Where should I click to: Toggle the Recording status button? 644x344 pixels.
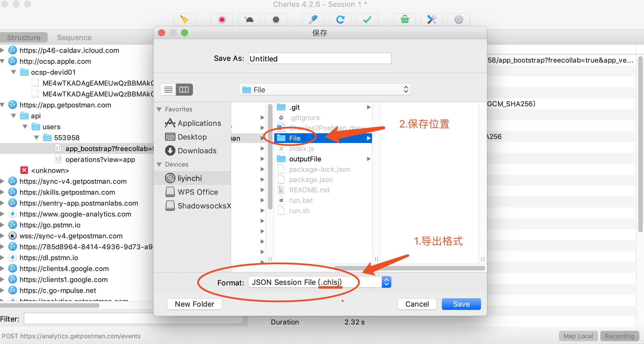pyautogui.click(x=619, y=336)
